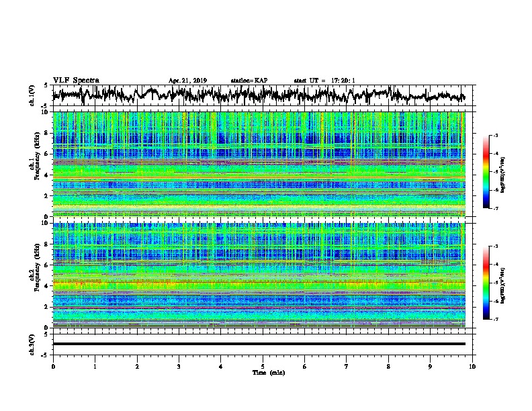The height and width of the screenshot is (411, 532).
Task: Click the "ch.1(V)" waveform axis label
Action: pyautogui.click(x=32, y=95)
